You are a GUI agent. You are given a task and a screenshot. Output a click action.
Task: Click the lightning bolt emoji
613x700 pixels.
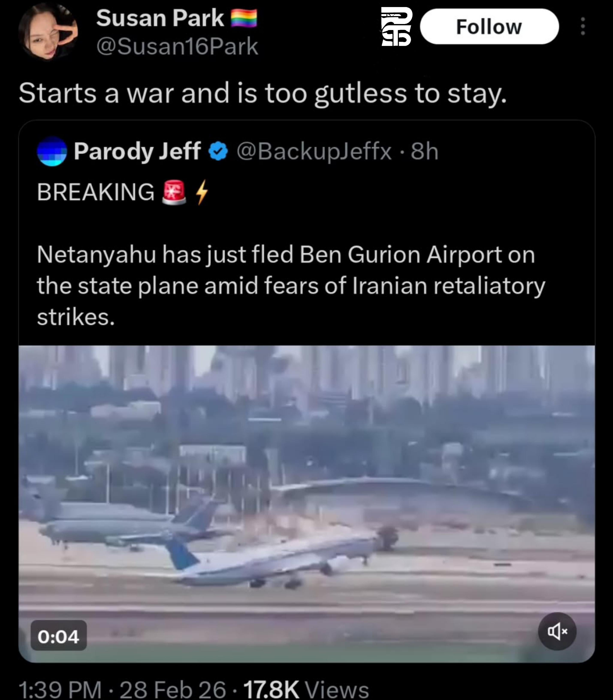click(x=202, y=192)
